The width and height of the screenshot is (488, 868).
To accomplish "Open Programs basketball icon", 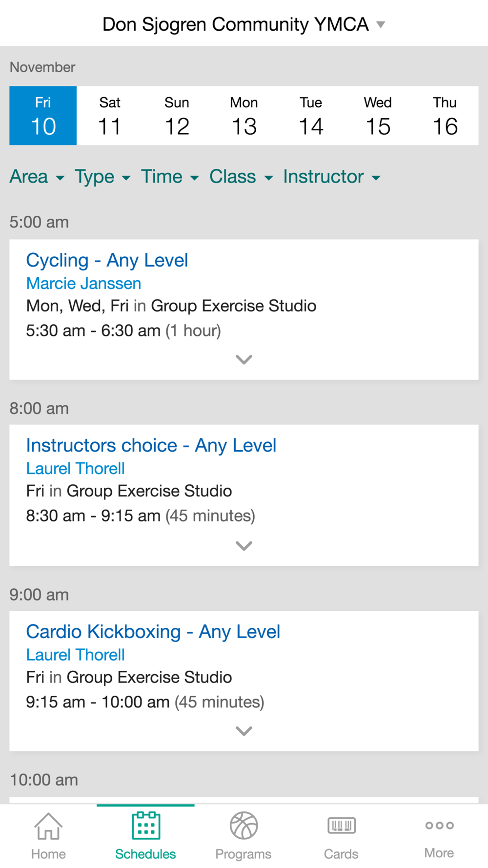I will coord(244,826).
